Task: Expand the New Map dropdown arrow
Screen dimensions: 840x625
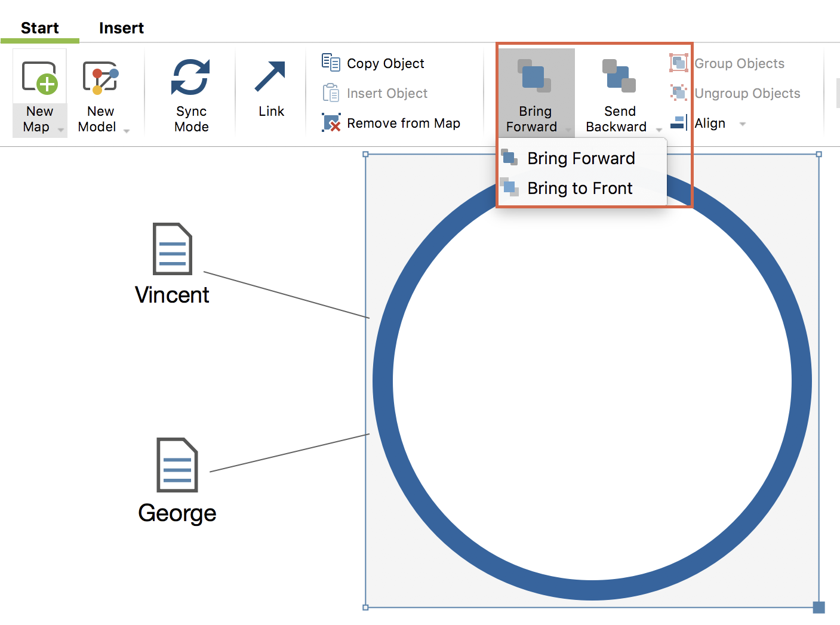Action: pyautogui.click(x=61, y=130)
